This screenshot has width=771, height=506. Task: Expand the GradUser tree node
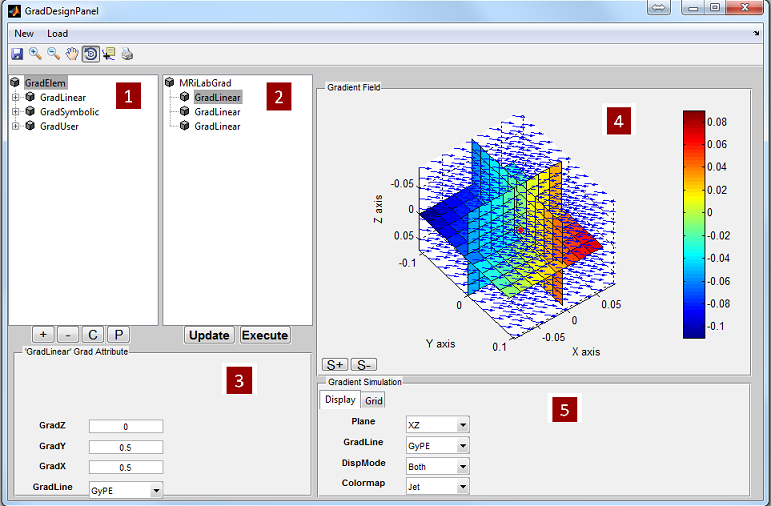tap(16, 126)
